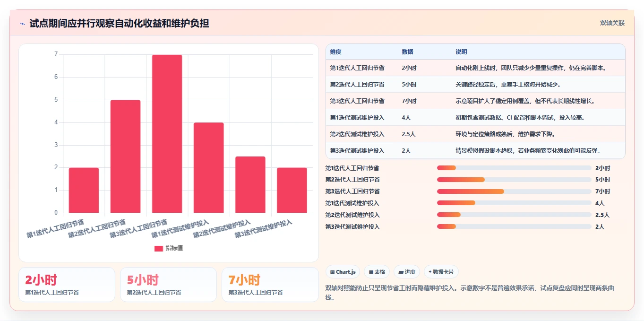The height and width of the screenshot is (321, 644).
Task: Click the chart bar for 第1迭代测试维护投入
Action: click(208, 168)
